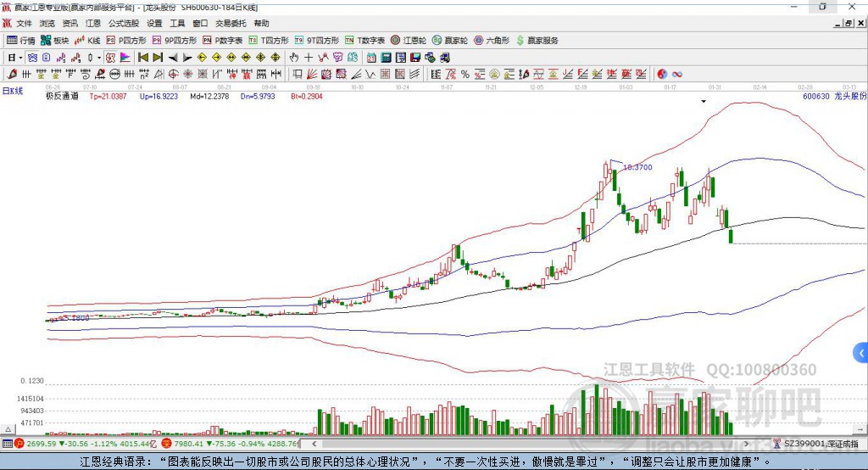Open the 窗口 menu
Image resolution: width=868 pixels, height=470 pixels.
click(x=200, y=23)
